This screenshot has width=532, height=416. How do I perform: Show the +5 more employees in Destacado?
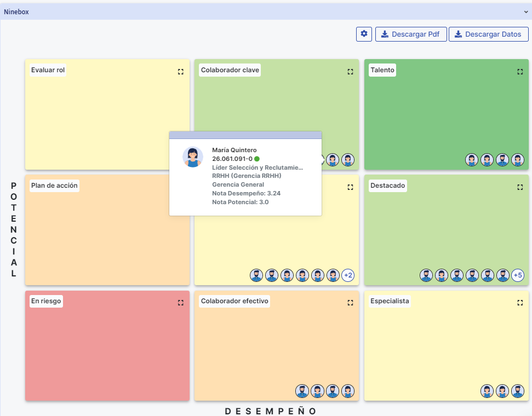pos(518,275)
